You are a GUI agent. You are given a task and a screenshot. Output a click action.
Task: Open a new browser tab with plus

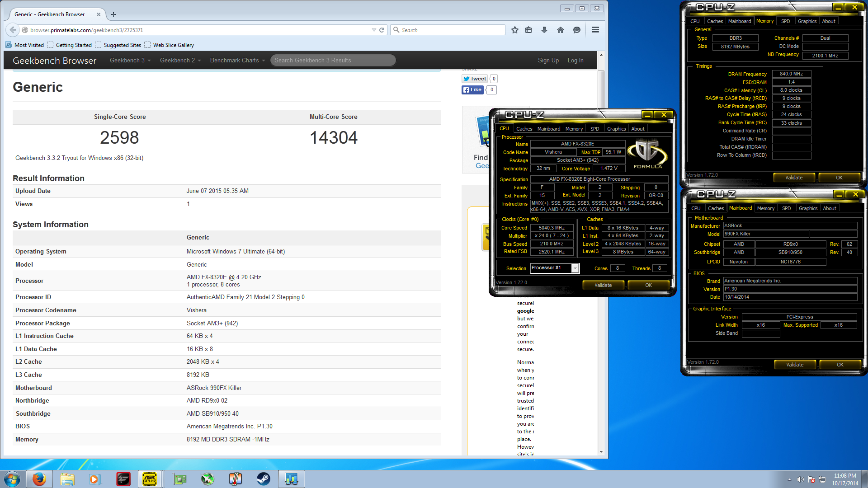tap(113, 14)
